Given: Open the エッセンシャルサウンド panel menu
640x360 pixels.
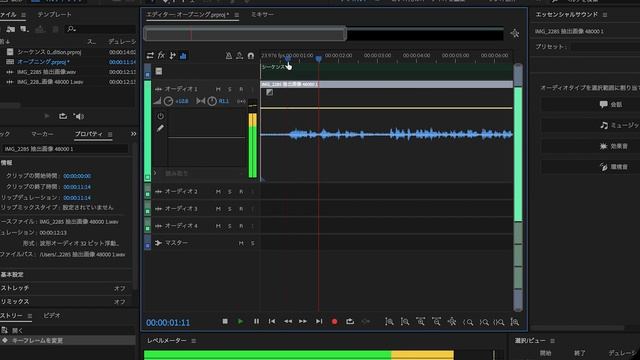Looking at the screenshot, I should [x=605, y=15].
